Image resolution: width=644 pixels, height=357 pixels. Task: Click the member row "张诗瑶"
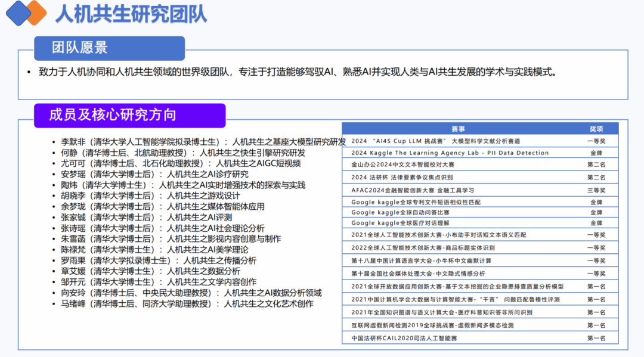point(163,228)
